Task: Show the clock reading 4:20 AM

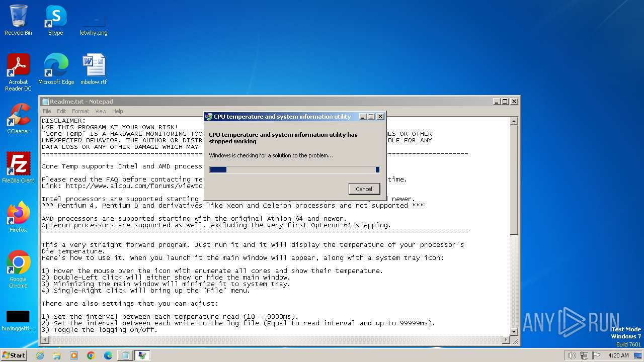Action: [x=618, y=355]
